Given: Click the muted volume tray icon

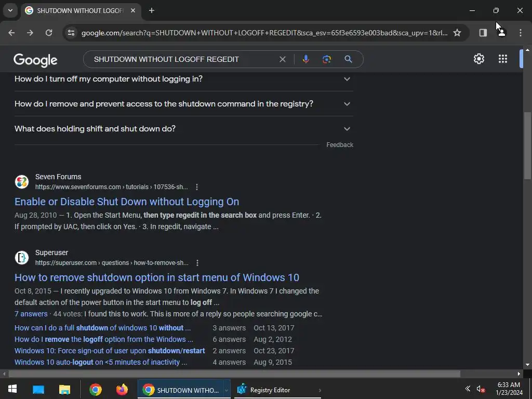Looking at the screenshot, I should pyautogui.click(x=481, y=389).
